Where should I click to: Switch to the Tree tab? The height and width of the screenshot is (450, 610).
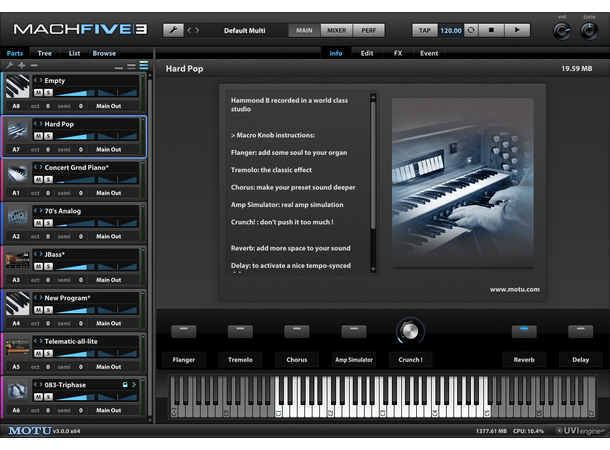(x=44, y=53)
